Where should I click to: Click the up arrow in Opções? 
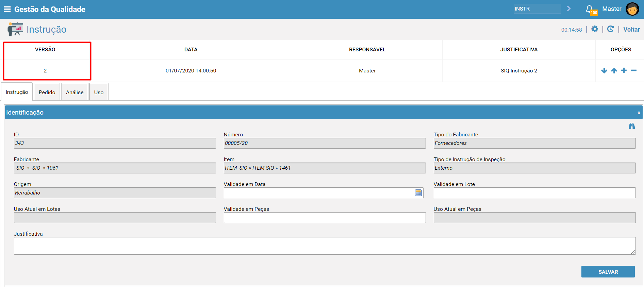coord(614,70)
